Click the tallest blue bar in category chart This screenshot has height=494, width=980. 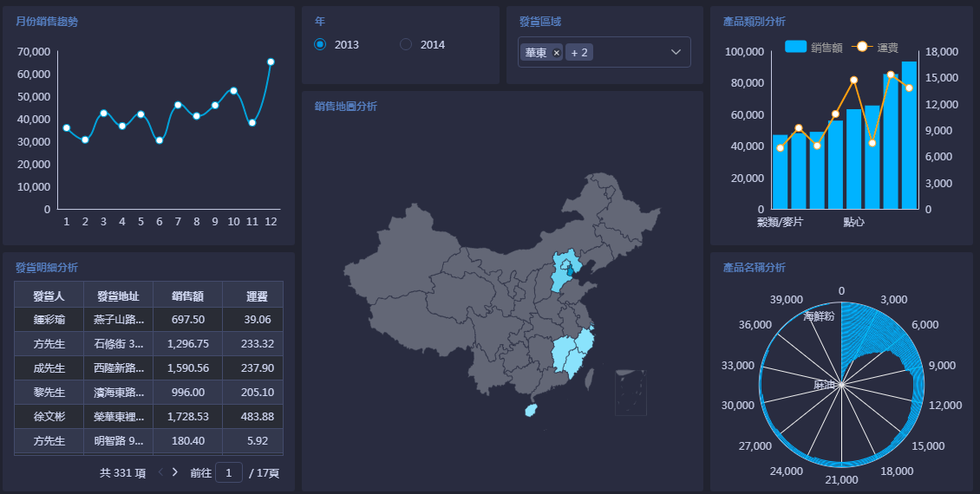(x=909, y=134)
